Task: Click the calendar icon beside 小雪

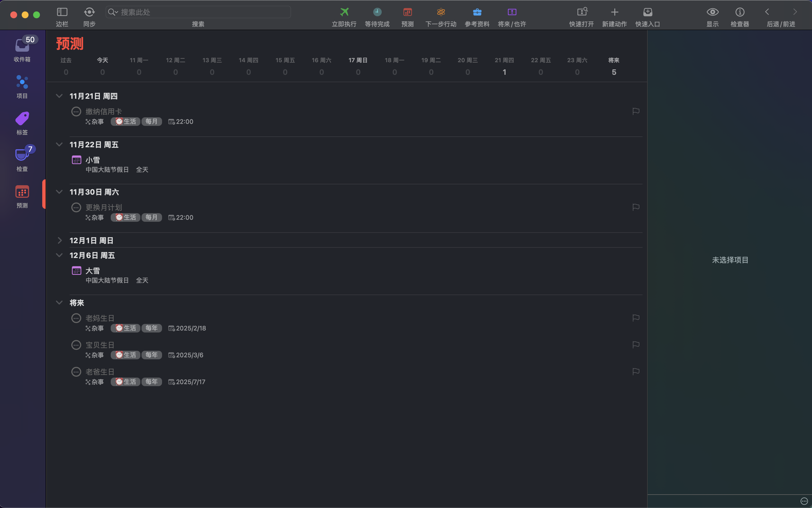Action: coord(76,160)
